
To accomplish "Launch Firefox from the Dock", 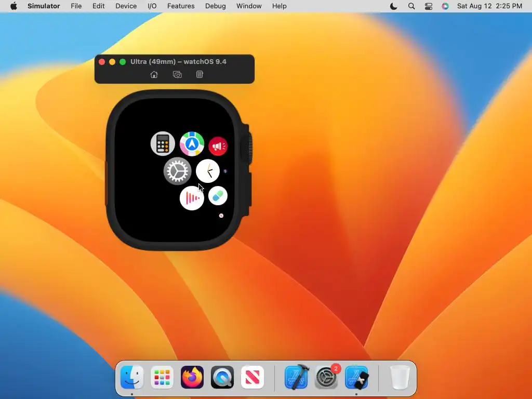I will 192,377.
